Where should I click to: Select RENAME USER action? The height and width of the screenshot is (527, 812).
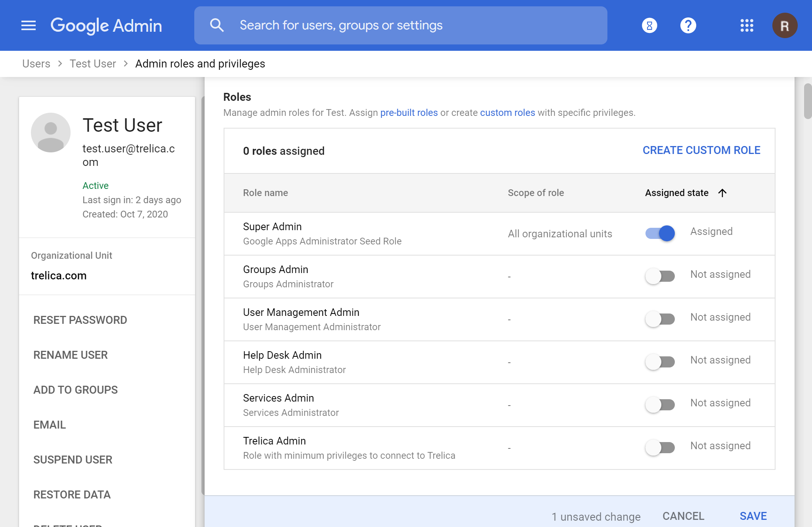coord(71,355)
